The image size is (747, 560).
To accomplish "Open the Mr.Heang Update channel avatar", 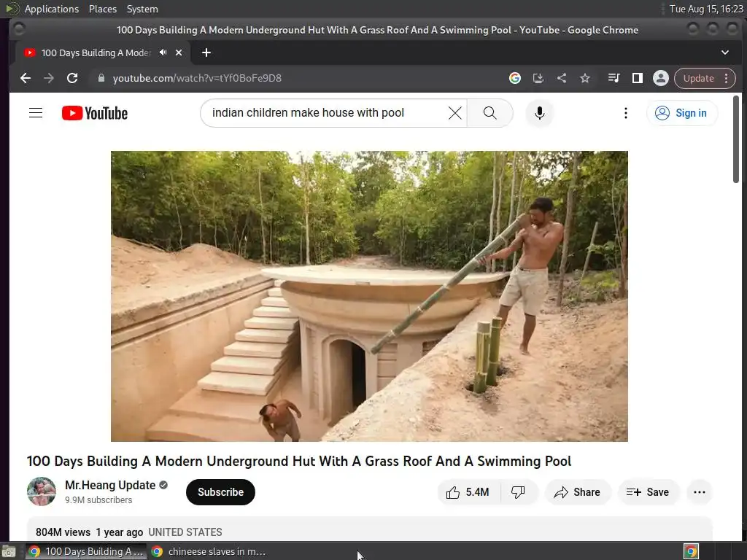I will tap(42, 491).
